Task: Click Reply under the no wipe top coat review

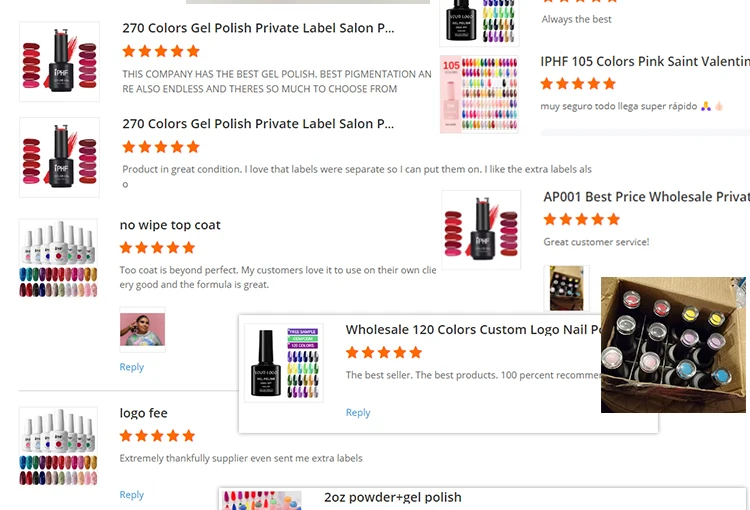Action: click(132, 367)
